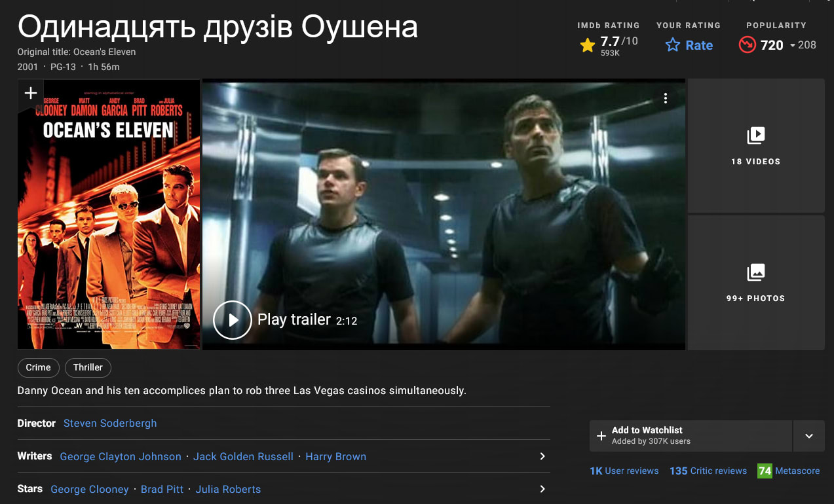Click the 1h 56m runtime text
The height and width of the screenshot is (504, 834).
tap(104, 67)
